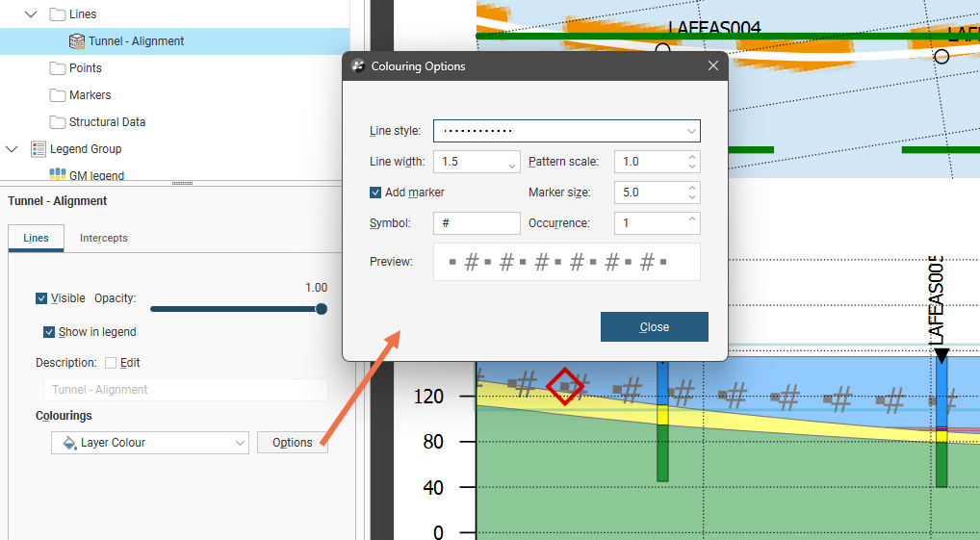Click the Structural Data folder icon

[58, 122]
